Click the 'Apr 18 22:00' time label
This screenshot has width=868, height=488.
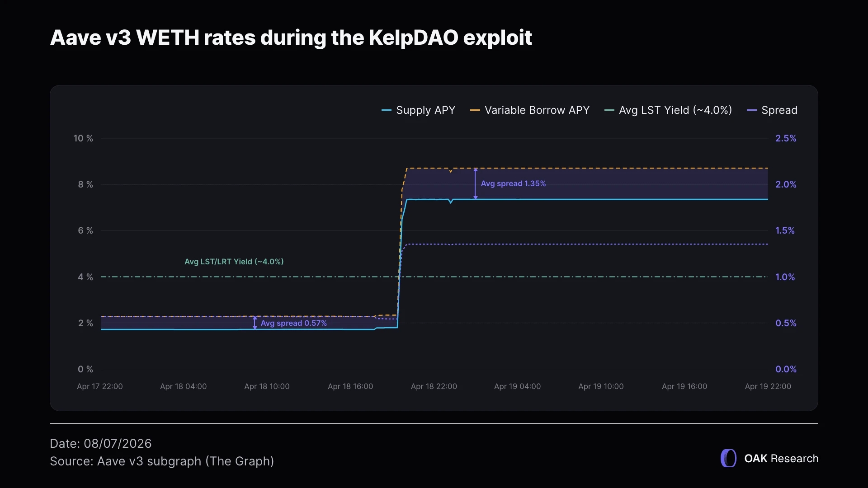pos(434,386)
